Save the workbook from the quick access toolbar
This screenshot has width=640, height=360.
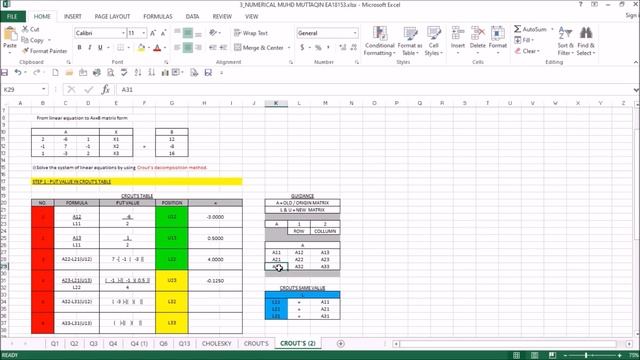tap(4, 73)
